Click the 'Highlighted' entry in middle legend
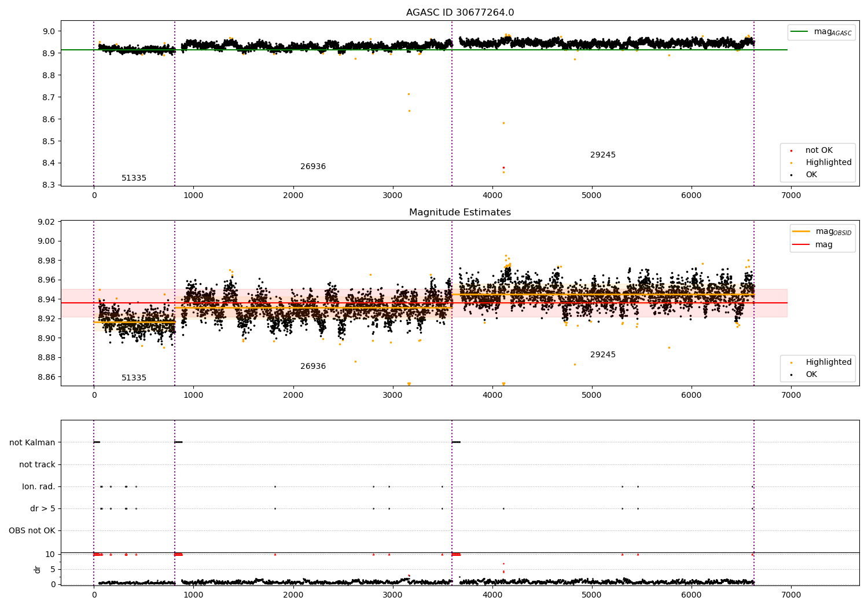Viewport: 868px width, 608px height. 829,362
